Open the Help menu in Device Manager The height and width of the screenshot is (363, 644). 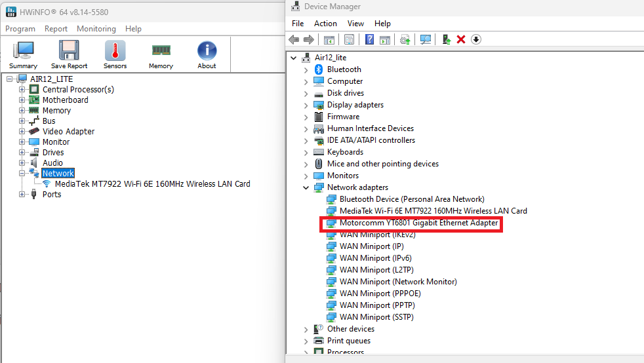[382, 24]
